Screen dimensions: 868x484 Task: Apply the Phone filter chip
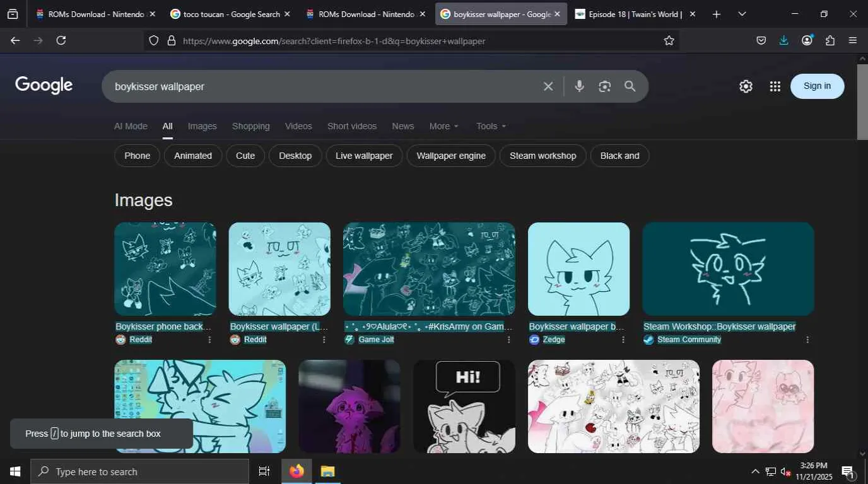pyautogui.click(x=137, y=156)
